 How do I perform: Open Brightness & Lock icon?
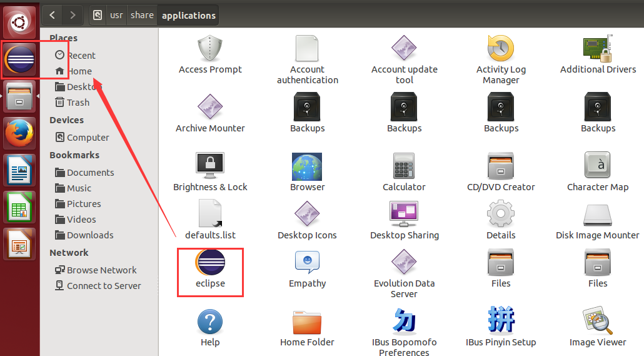210,165
